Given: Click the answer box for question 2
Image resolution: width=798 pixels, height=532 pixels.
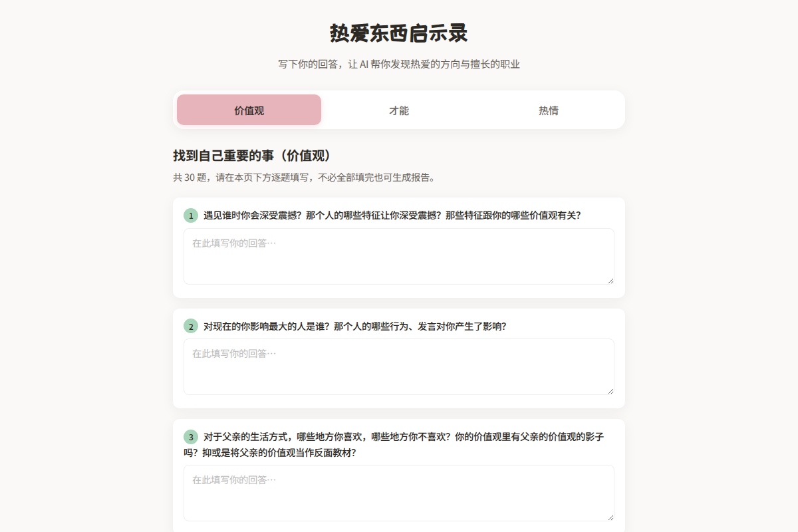Looking at the screenshot, I should (x=399, y=366).
